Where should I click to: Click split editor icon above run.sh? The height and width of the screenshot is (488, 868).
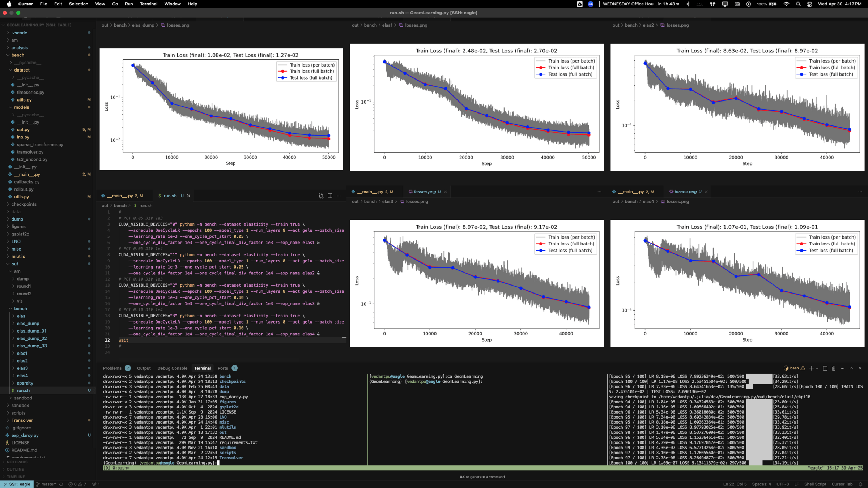tap(330, 196)
